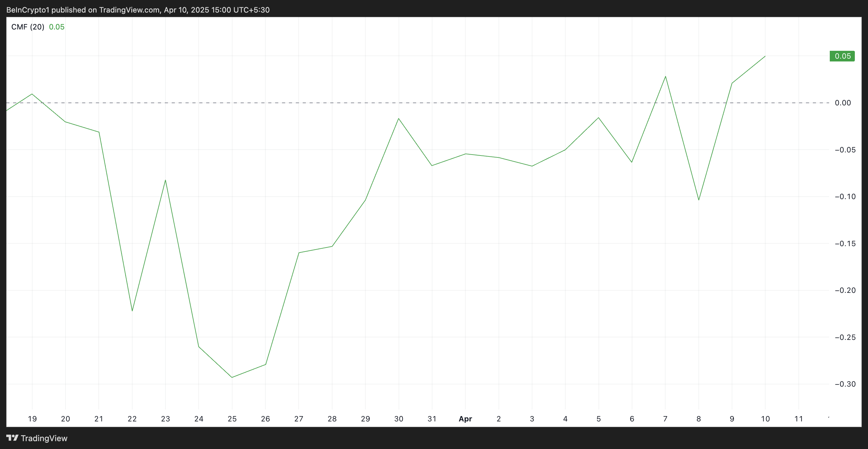Click the −0.30 value on price scale

pyautogui.click(x=845, y=384)
